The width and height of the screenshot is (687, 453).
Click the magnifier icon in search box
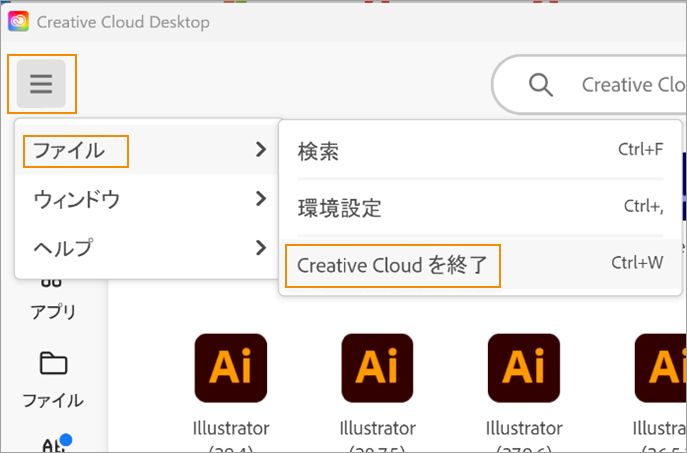[541, 85]
